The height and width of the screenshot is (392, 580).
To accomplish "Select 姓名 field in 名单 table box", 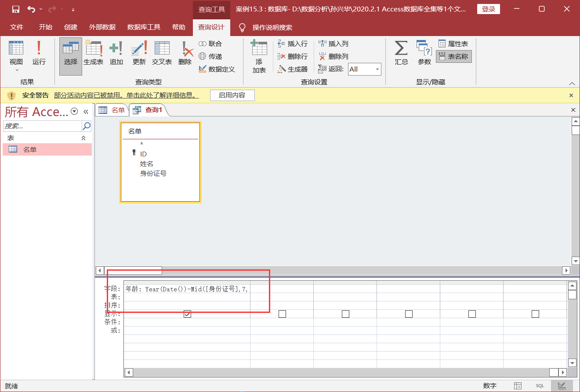I will (147, 163).
